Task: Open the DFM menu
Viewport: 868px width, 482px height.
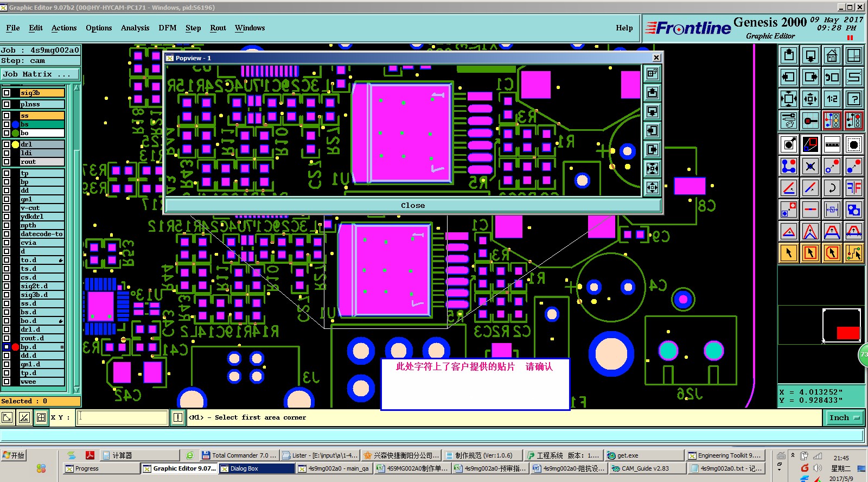Action: 168,28
